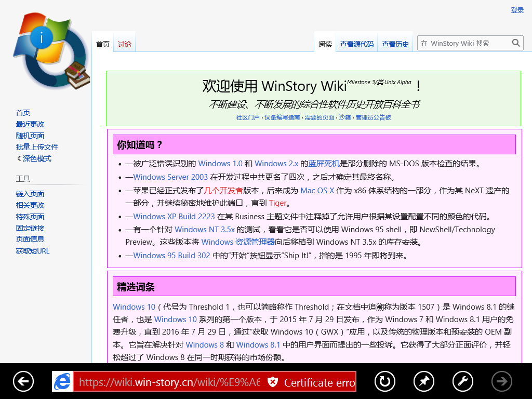The width and height of the screenshot is (532, 399).
Task: Refresh the page
Action: click(x=385, y=381)
